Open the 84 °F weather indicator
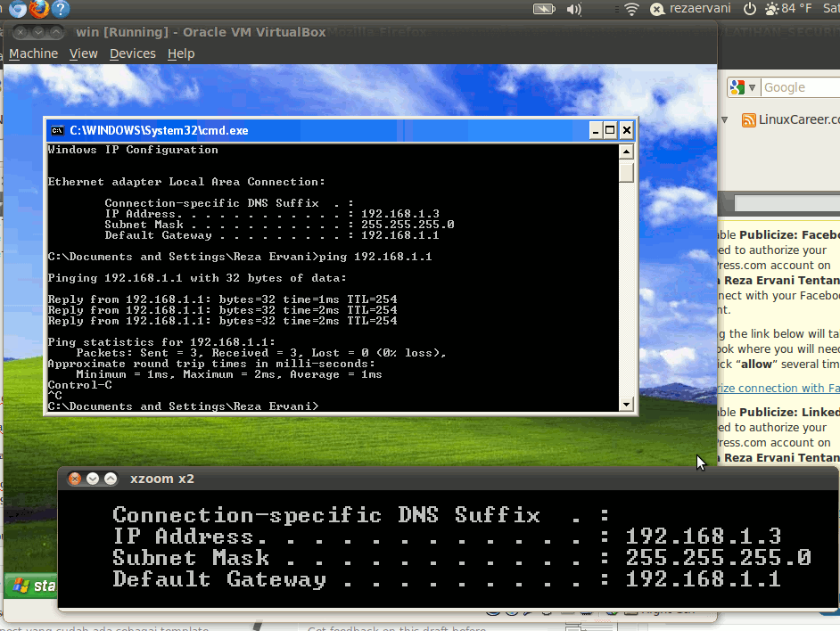Screen dimensions: 840x631 click(788, 9)
